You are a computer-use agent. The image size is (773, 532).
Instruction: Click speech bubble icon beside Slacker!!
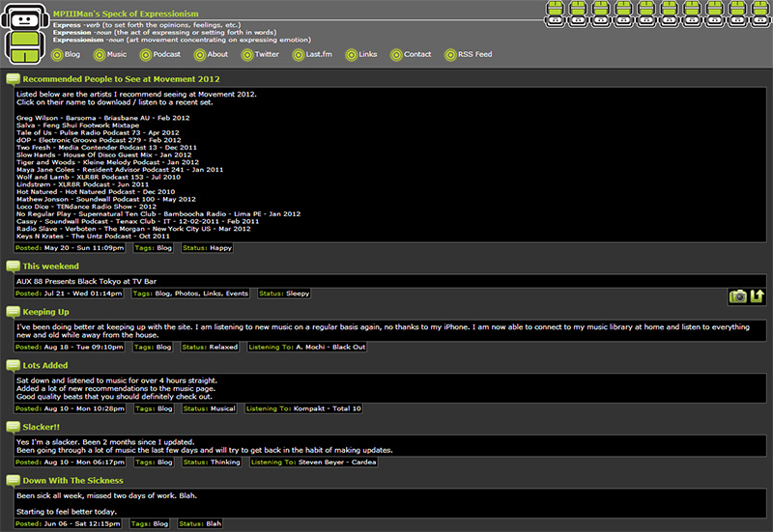click(13, 426)
